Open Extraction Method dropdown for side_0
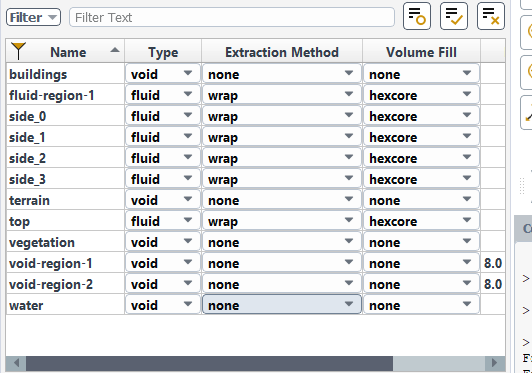 click(x=282, y=116)
